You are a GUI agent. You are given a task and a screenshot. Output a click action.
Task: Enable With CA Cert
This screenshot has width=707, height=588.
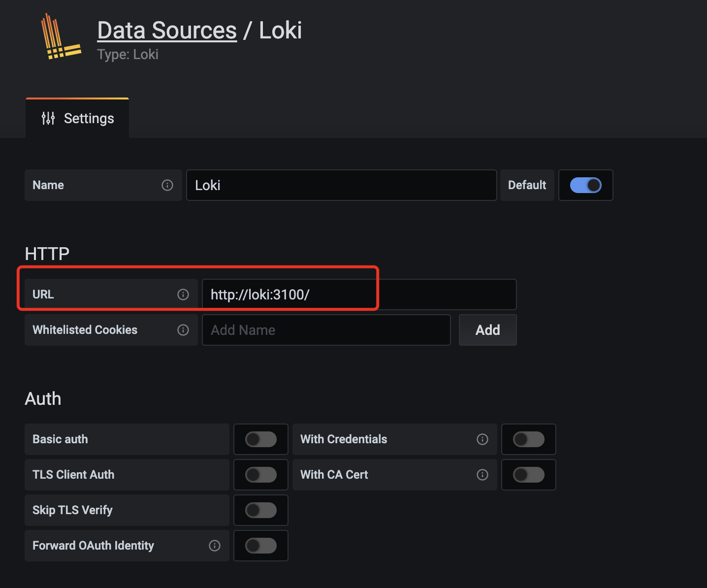(528, 475)
